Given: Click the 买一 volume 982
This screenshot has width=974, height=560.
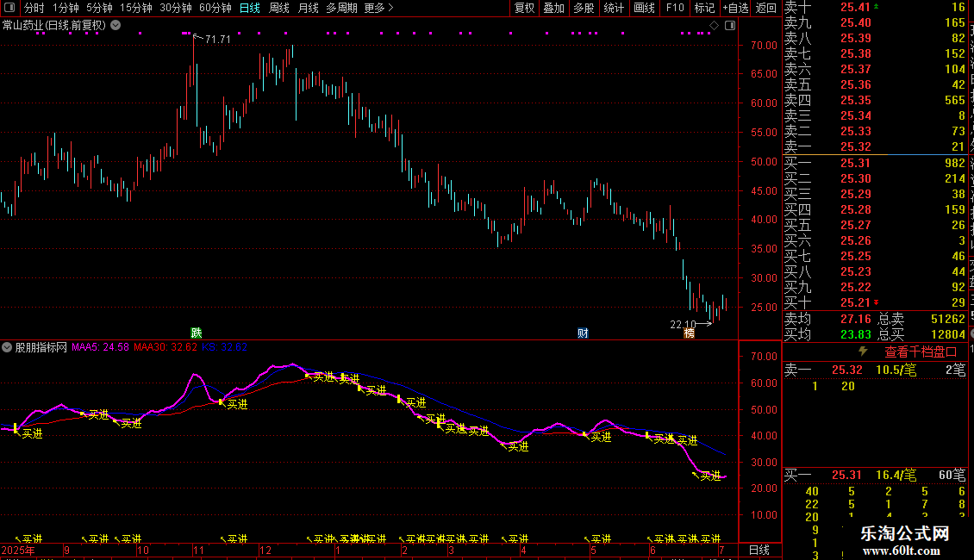Looking at the screenshot, I should 955,163.
